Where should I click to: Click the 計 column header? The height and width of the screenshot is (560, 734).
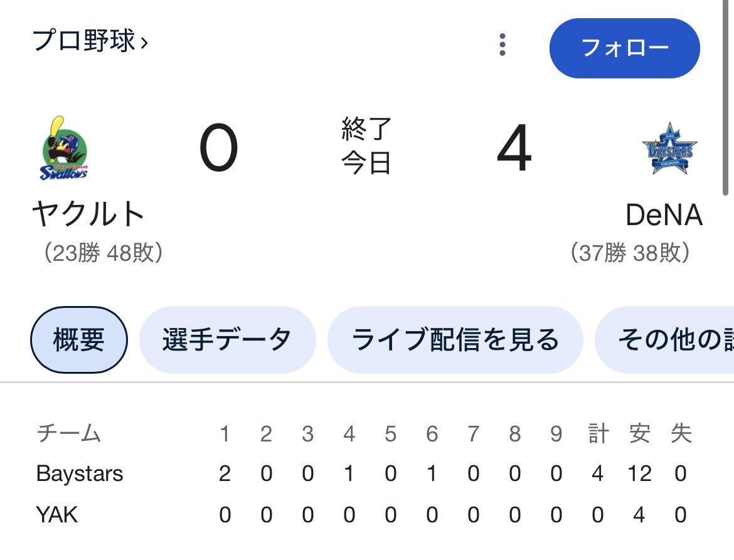(x=598, y=433)
